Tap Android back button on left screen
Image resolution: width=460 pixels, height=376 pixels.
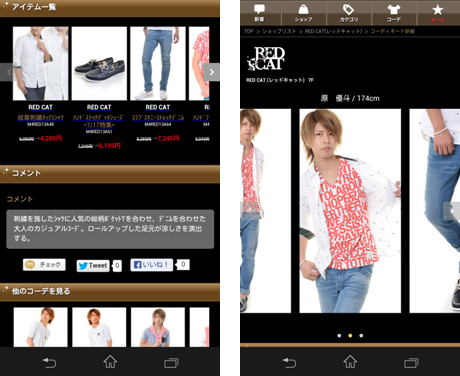click(x=49, y=362)
